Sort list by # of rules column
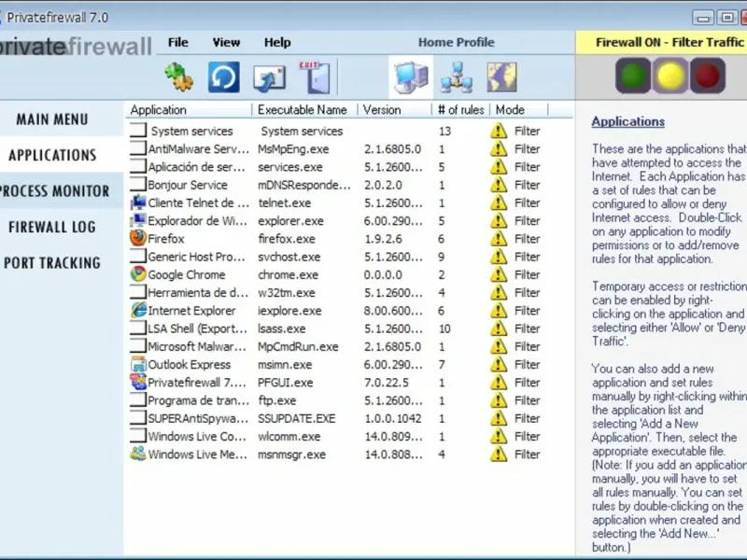The width and height of the screenshot is (747, 560). pos(460,110)
